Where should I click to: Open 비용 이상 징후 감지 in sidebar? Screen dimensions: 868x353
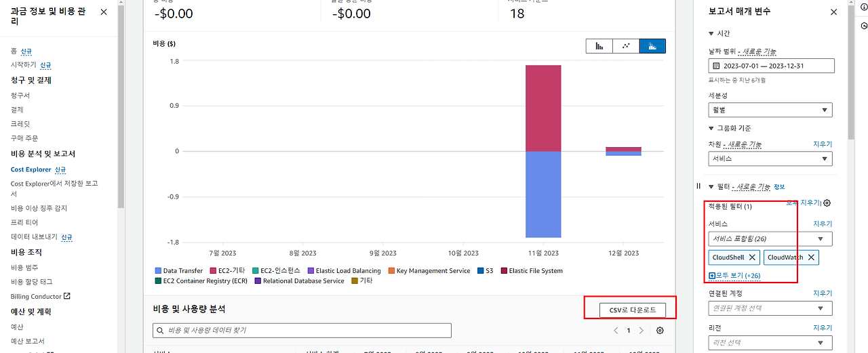coord(39,208)
